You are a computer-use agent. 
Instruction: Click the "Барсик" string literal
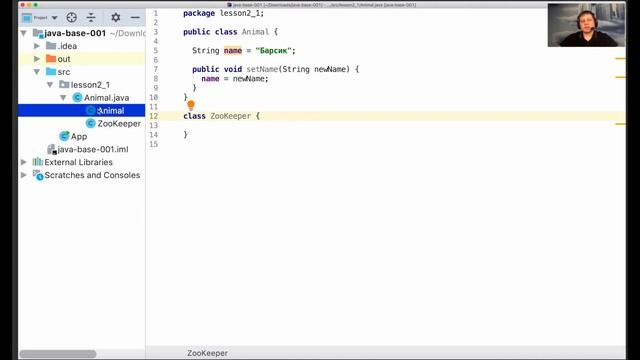[273, 51]
